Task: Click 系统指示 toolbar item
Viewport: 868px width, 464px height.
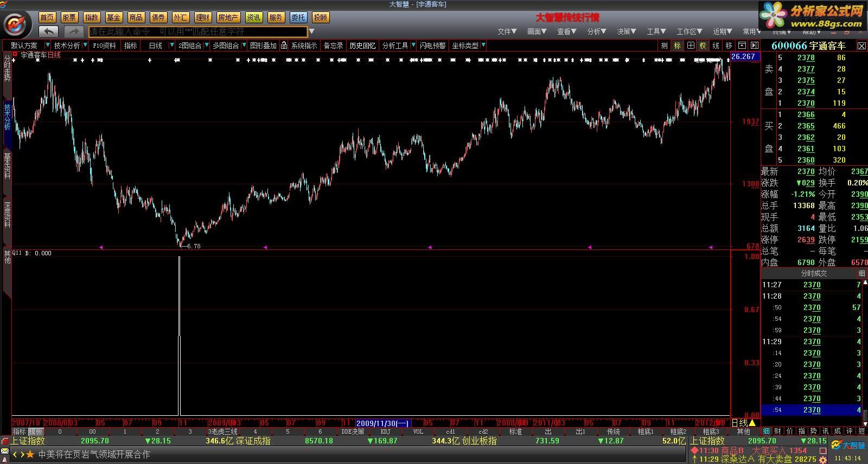Action: click(x=304, y=46)
